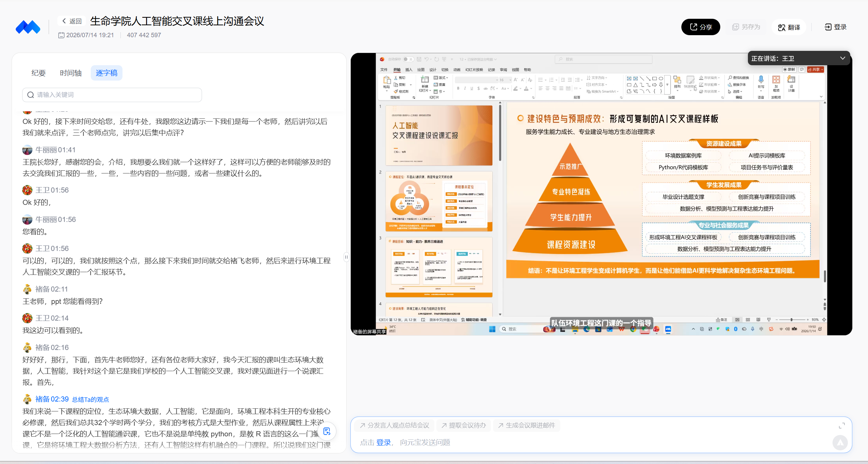
Task: Open the 翻译 translate option
Action: pos(789,27)
